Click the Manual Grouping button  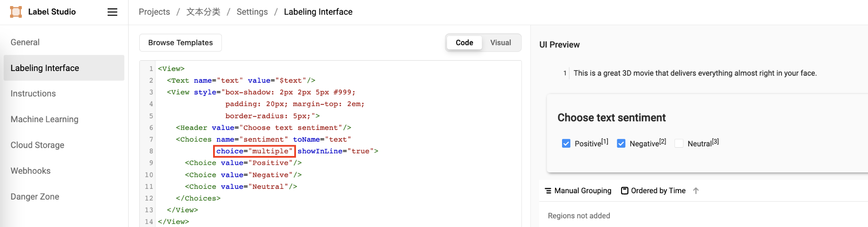(578, 191)
